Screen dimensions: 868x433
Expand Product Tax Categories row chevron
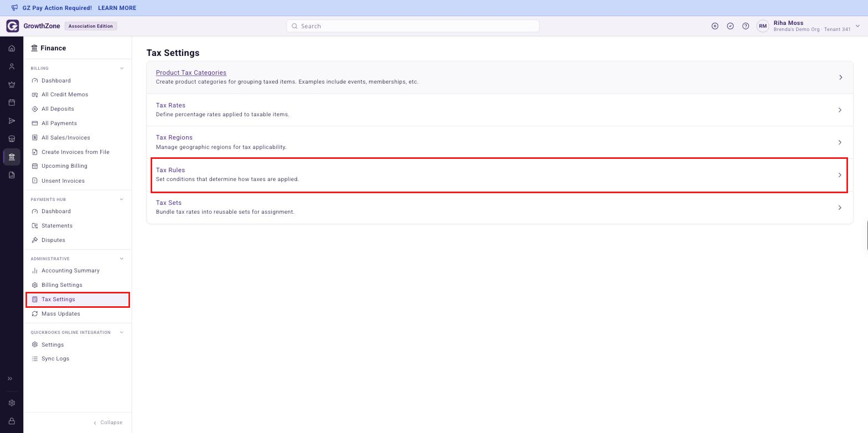pos(840,78)
